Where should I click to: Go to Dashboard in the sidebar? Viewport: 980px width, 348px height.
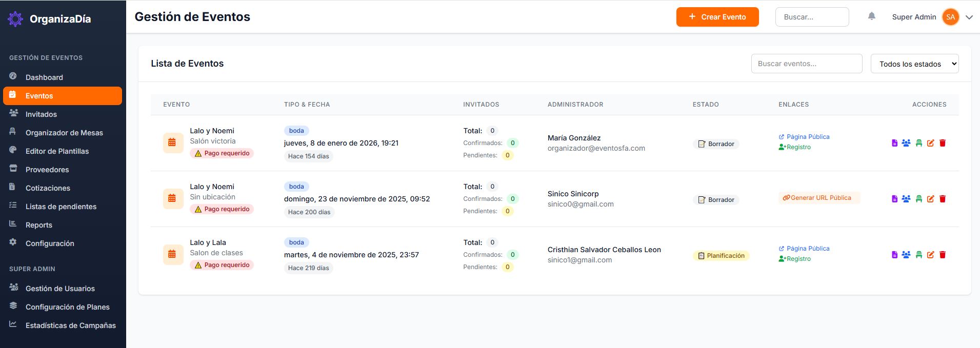pyautogui.click(x=63, y=77)
